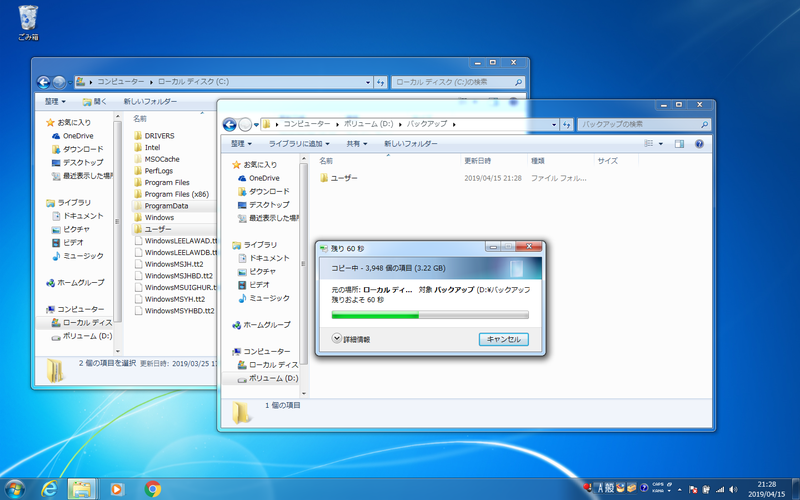This screenshot has width=800, height=500.
Task: Click the network signal tray icon
Action: click(720, 489)
